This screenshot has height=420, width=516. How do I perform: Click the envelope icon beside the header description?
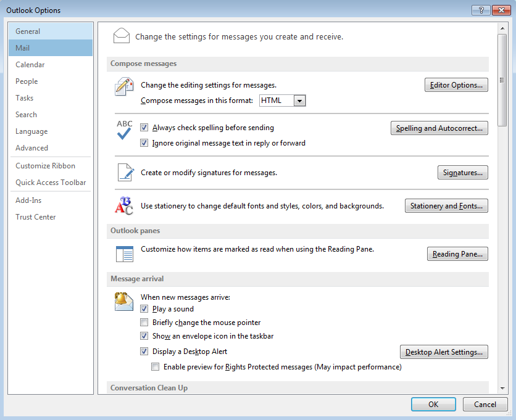pyautogui.click(x=122, y=36)
